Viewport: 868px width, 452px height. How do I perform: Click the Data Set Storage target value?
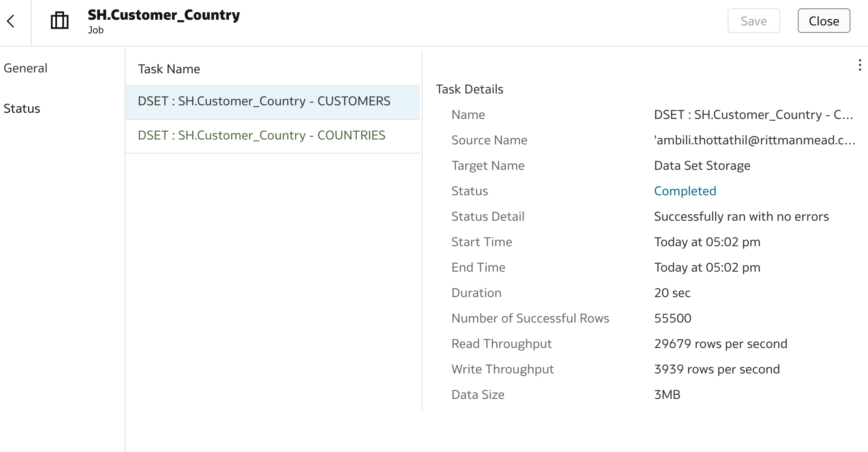point(702,165)
